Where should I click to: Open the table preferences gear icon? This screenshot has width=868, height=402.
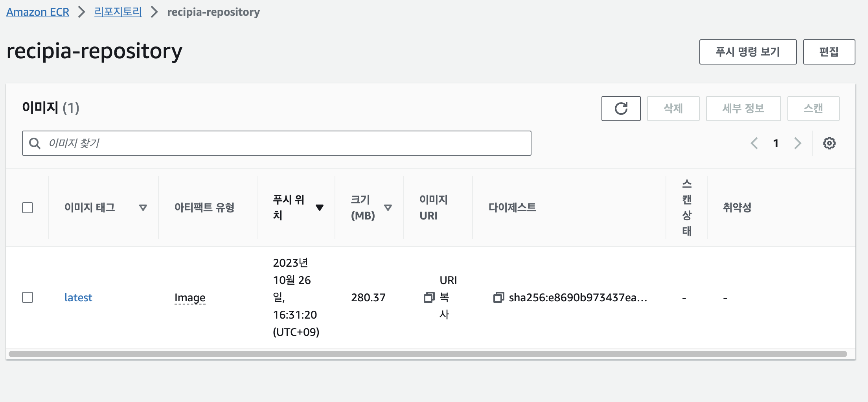pos(829,143)
